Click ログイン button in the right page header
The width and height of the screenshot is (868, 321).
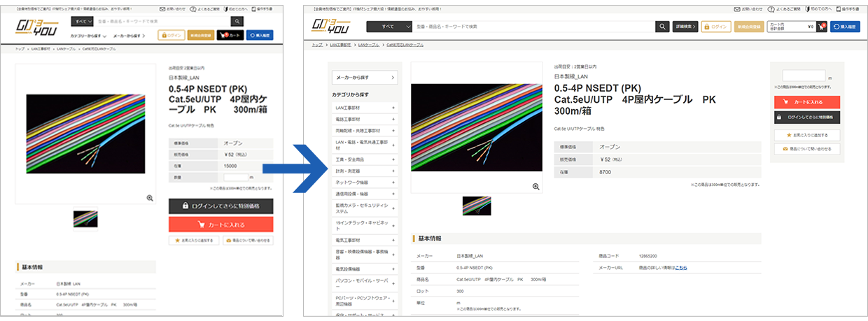point(717,27)
